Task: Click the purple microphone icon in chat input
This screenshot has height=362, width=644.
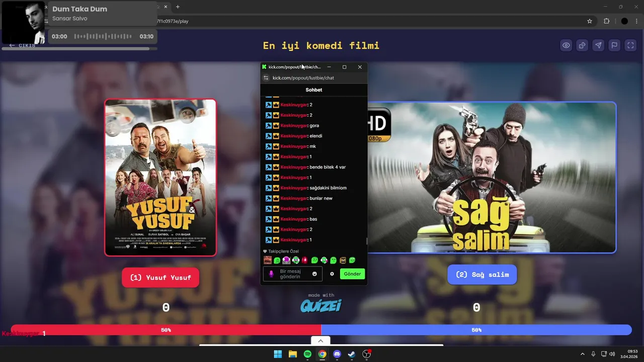Action: click(x=271, y=274)
